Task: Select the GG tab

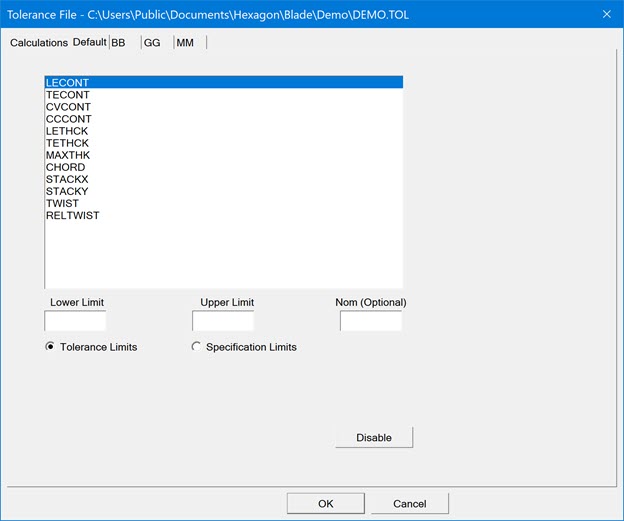Action: click(152, 43)
